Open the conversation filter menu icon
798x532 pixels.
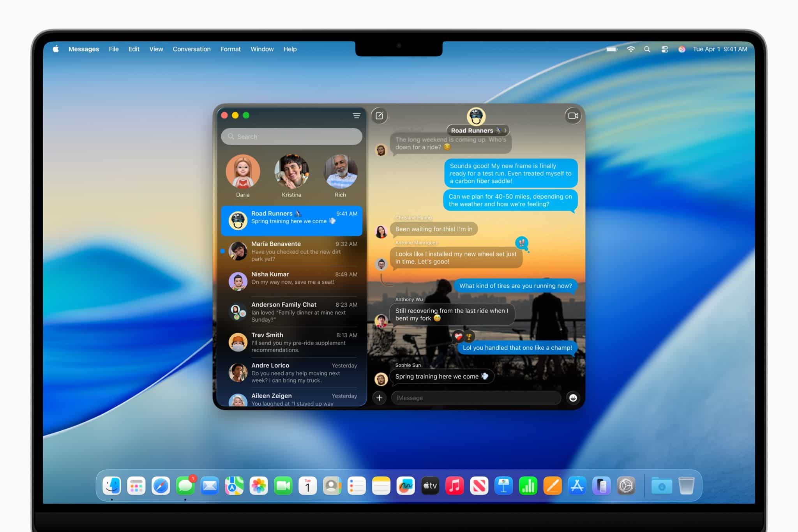point(356,116)
